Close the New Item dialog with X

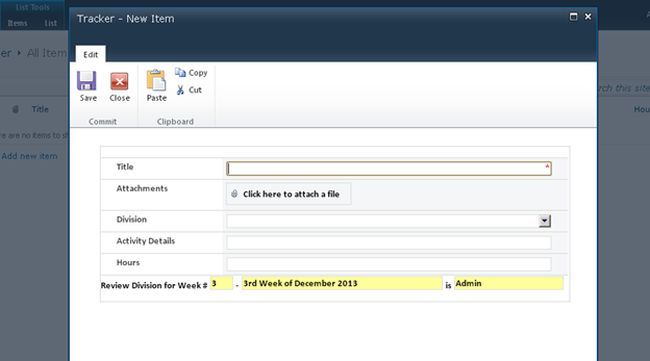click(588, 17)
